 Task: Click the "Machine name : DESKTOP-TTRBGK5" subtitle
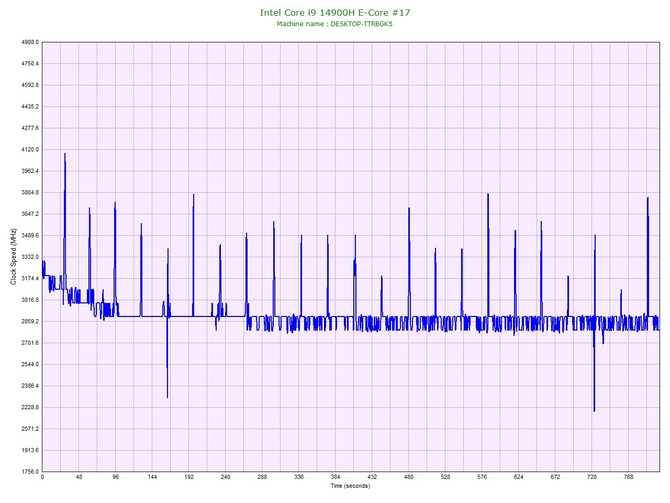pyautogui.click(x=334, y=24)
